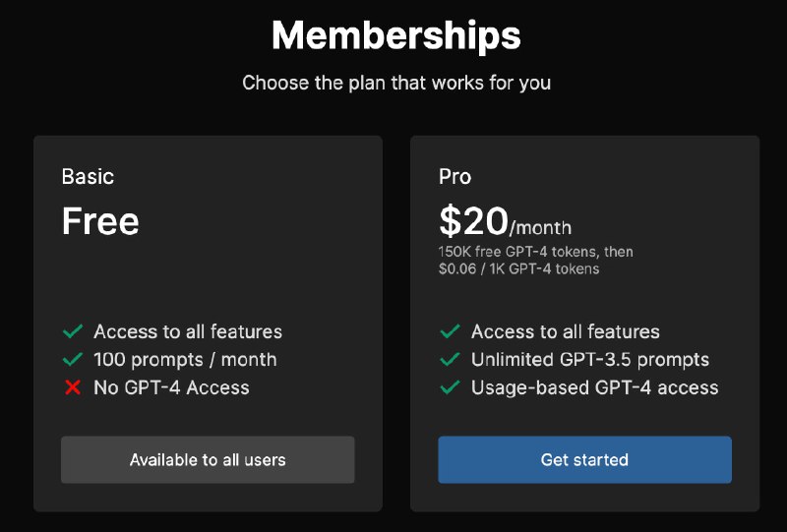Click the Usage-based GPT-4 access text

(x=594, y=387)
